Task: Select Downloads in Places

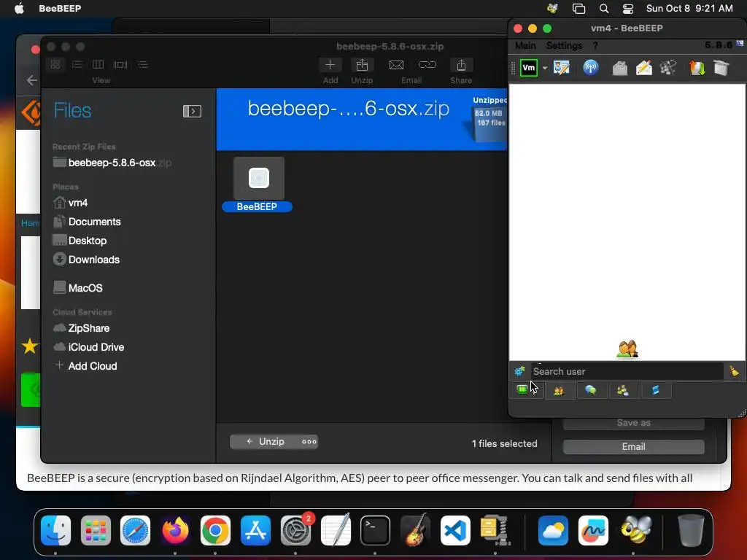Action: coord(86,260)
